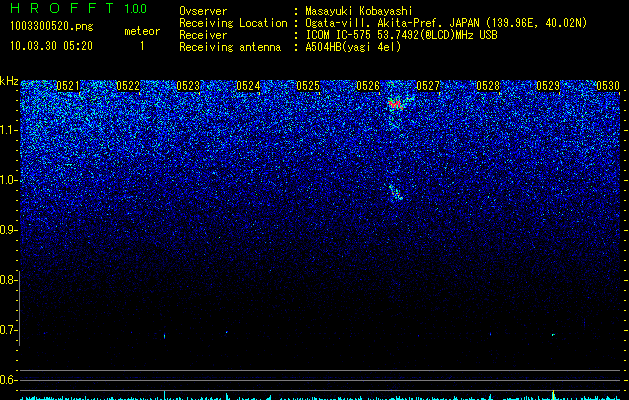The image size is (629, 400).
Task: Click the A504HB(yagi 4el) antenna text
Action: pos(353,47)
